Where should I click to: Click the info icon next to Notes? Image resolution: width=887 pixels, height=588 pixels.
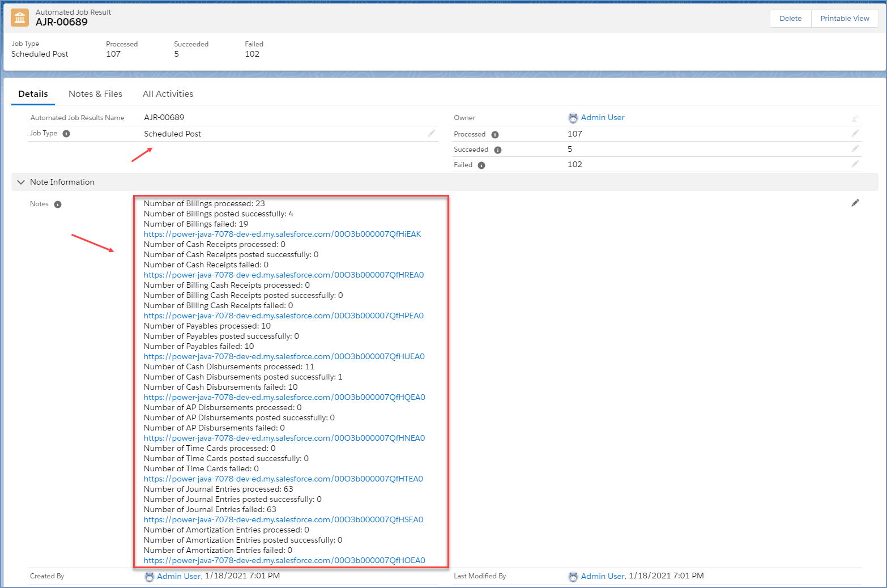[x=58, y=204]
